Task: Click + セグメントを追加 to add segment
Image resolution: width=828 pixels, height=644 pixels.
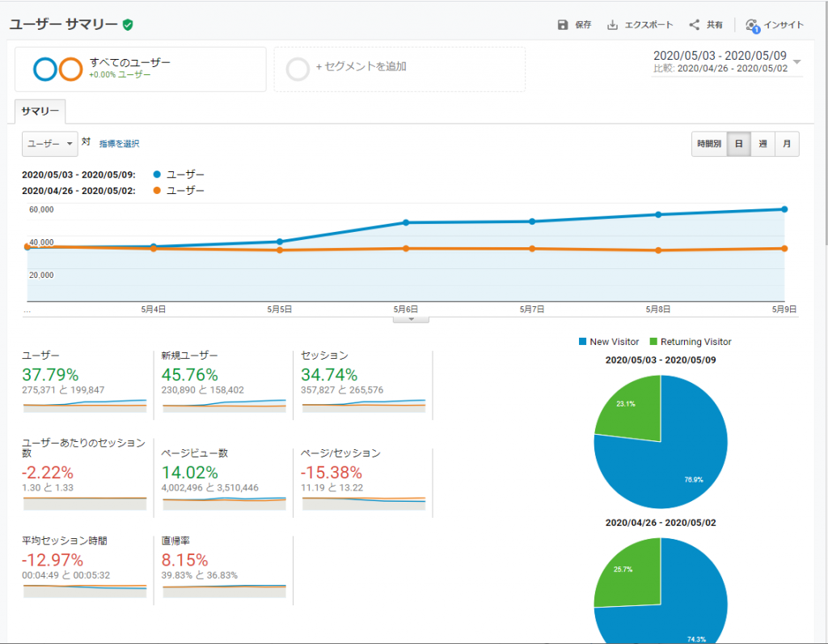Action: [x=361, y=66]
